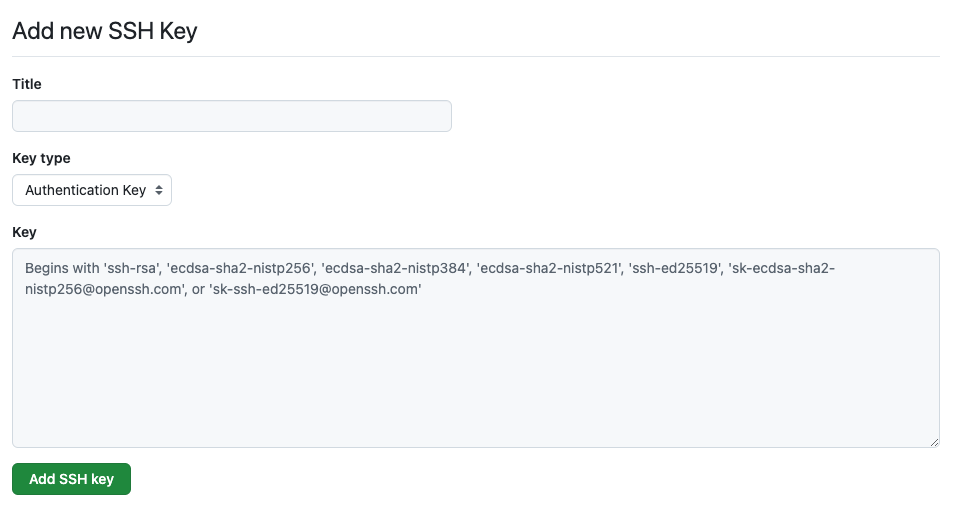Submit with the Add SSH key button
961x516 pixels.
[71, 479]
